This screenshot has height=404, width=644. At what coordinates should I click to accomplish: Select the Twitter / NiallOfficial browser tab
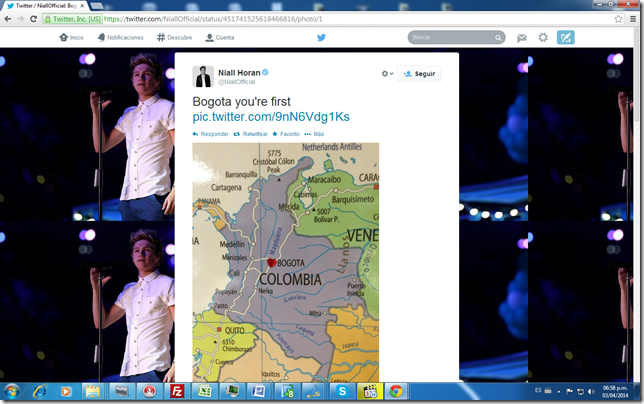(45, 6)
